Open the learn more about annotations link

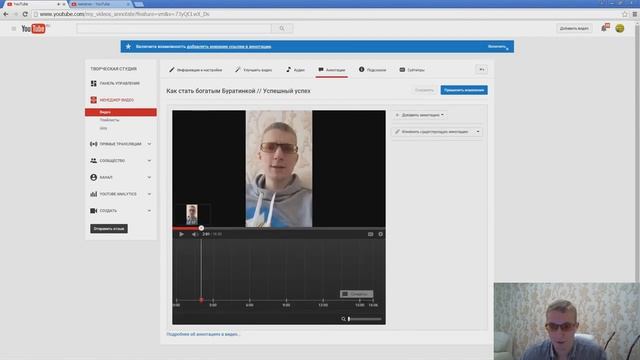coord(203,334)
